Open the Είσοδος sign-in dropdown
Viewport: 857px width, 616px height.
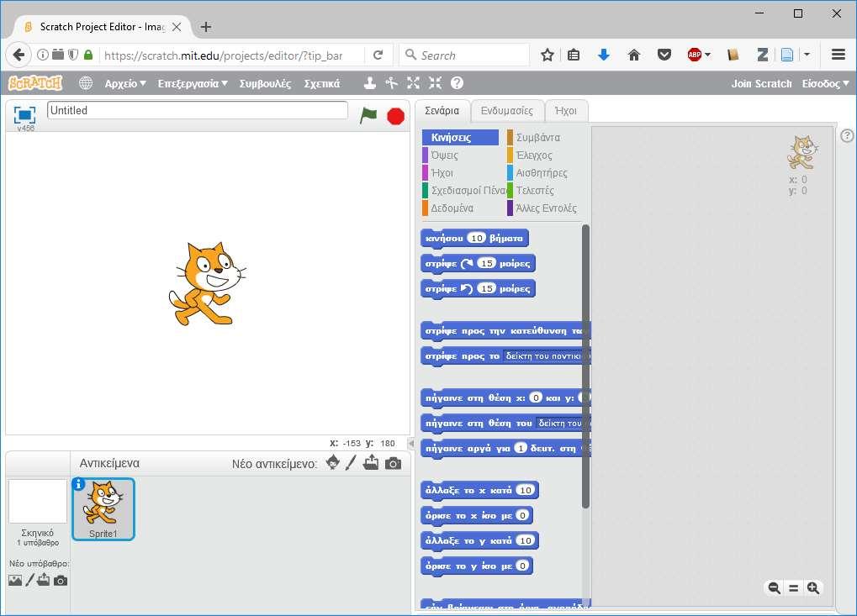(825, 83)
